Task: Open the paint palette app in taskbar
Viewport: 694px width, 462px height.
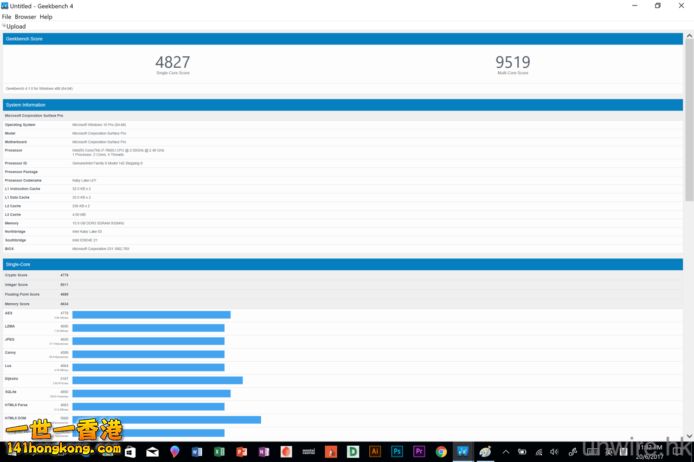Action: click(485, 452)
